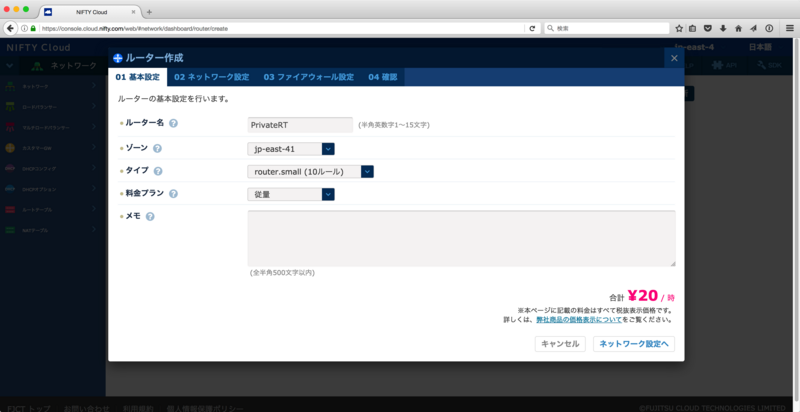Reload the page with the refresh icon

(532, 29)
